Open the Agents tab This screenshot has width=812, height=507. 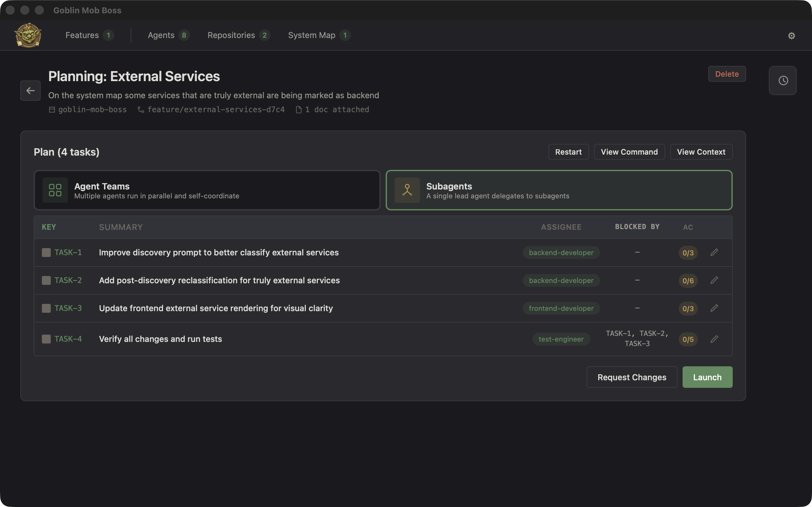coord(161,35)
